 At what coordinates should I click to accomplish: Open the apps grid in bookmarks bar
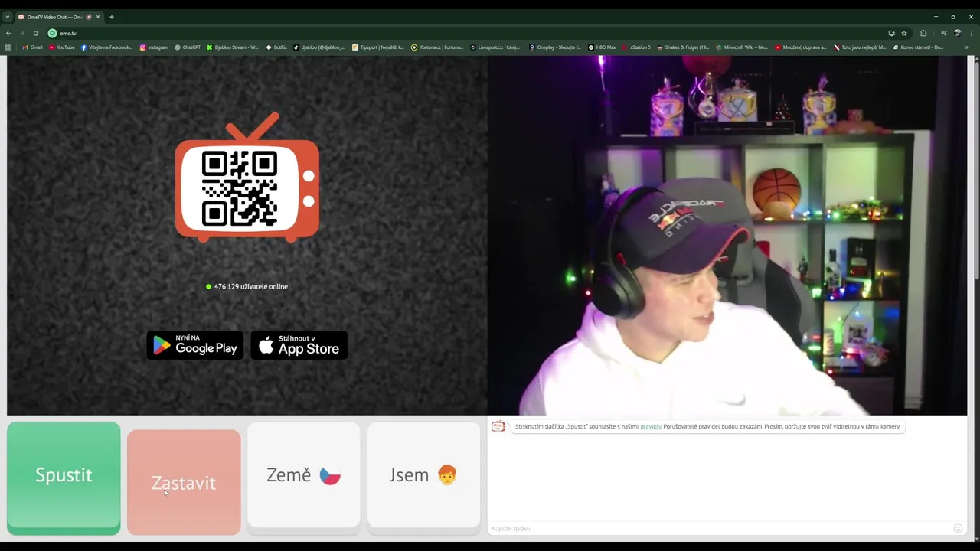pyautogui.click(x=8, y=47)
